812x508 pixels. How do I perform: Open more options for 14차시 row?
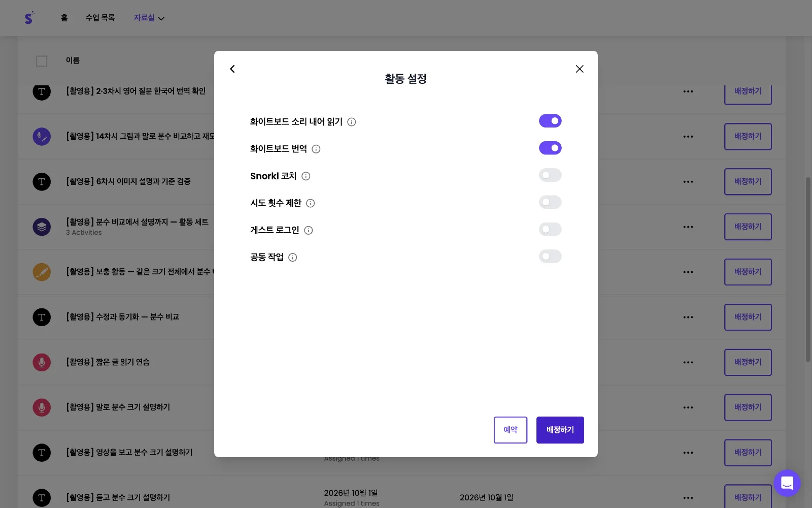point(688,137)
